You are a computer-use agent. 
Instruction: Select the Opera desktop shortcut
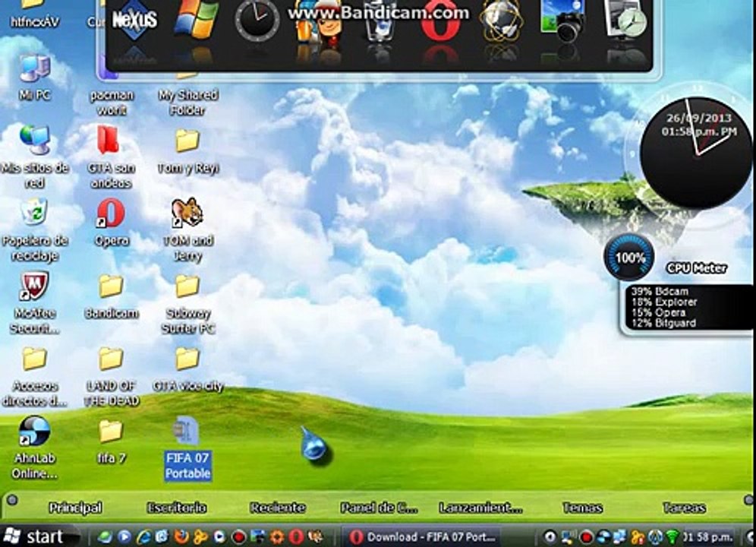pos(112,223)
